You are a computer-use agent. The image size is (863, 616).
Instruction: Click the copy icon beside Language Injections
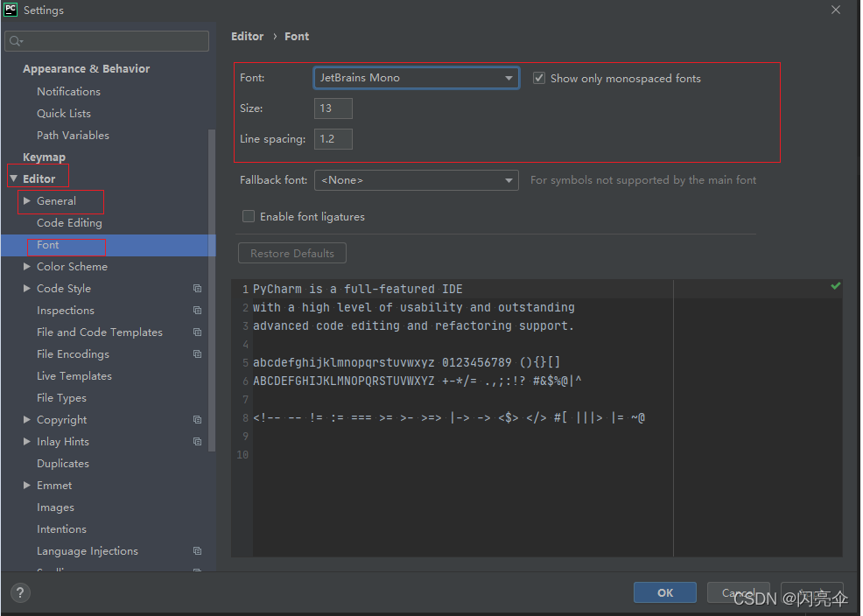tap(197, 551)
